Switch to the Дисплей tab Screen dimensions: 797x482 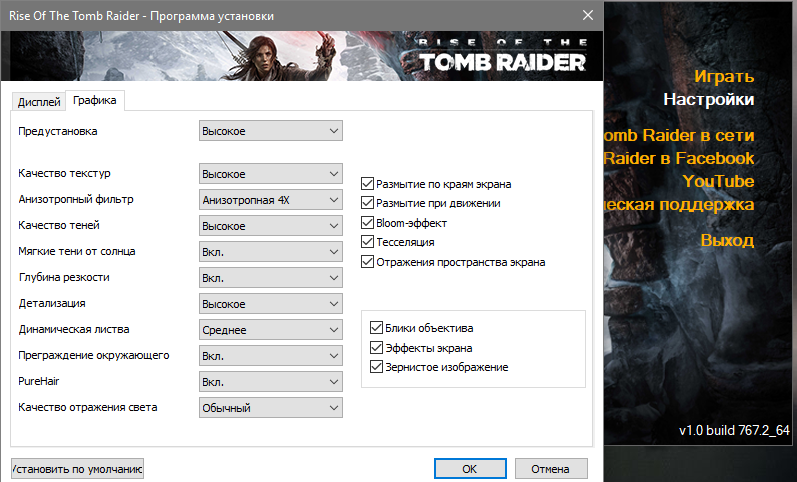pos(39,102)
